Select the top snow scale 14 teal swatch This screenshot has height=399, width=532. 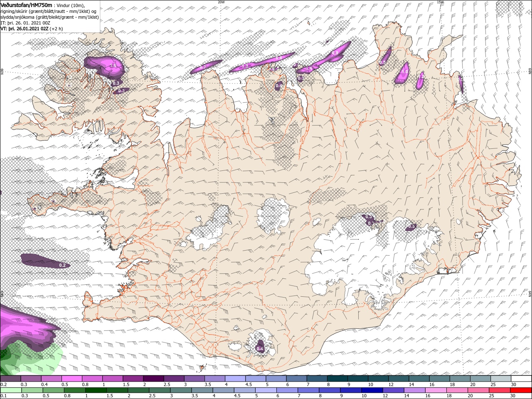coord(419,379)
